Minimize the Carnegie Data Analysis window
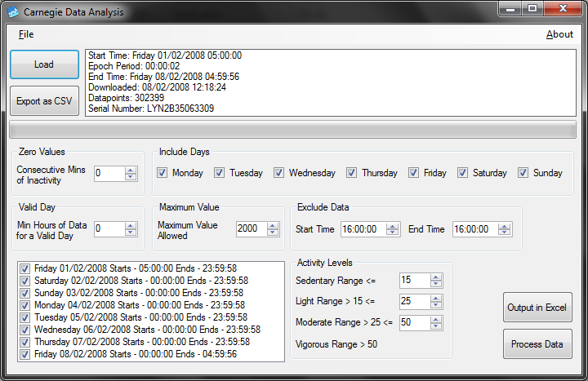Image resolution: width=588 pixels, height=381 pixels. click(x=510, y=9)
